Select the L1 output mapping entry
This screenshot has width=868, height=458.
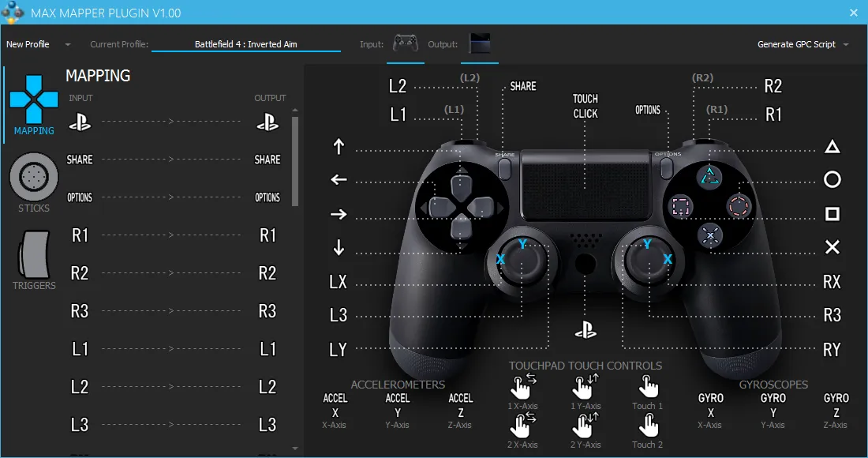268,349
